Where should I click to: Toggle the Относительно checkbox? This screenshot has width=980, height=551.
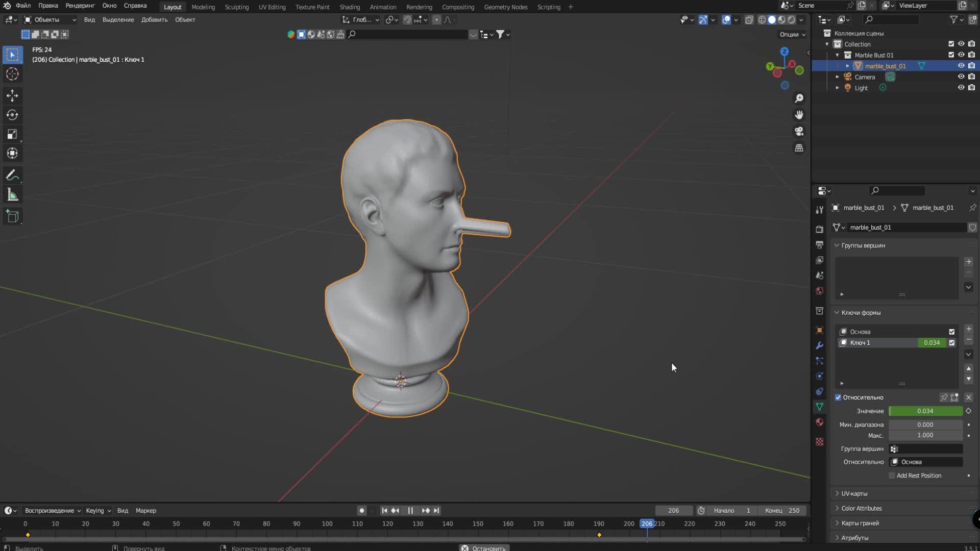pos(838,397)
